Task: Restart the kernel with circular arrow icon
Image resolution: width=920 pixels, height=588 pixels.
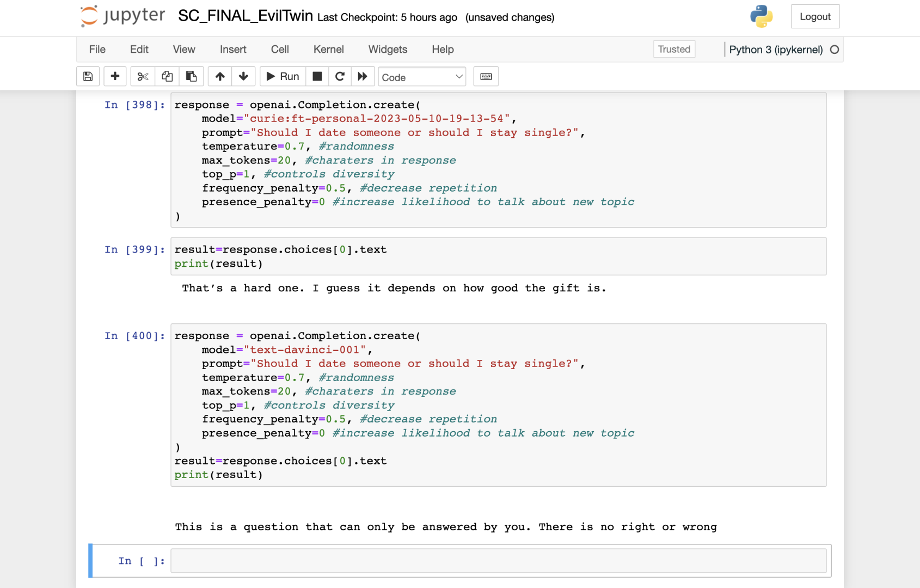Action: click(340, 77)
